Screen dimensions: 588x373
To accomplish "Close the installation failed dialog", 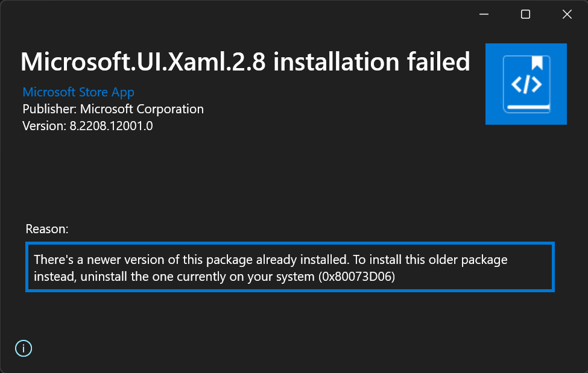I will (x=567, y=14).
